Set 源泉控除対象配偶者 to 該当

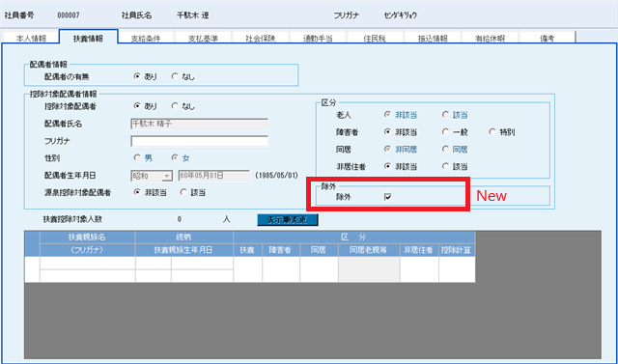(183, 192)
